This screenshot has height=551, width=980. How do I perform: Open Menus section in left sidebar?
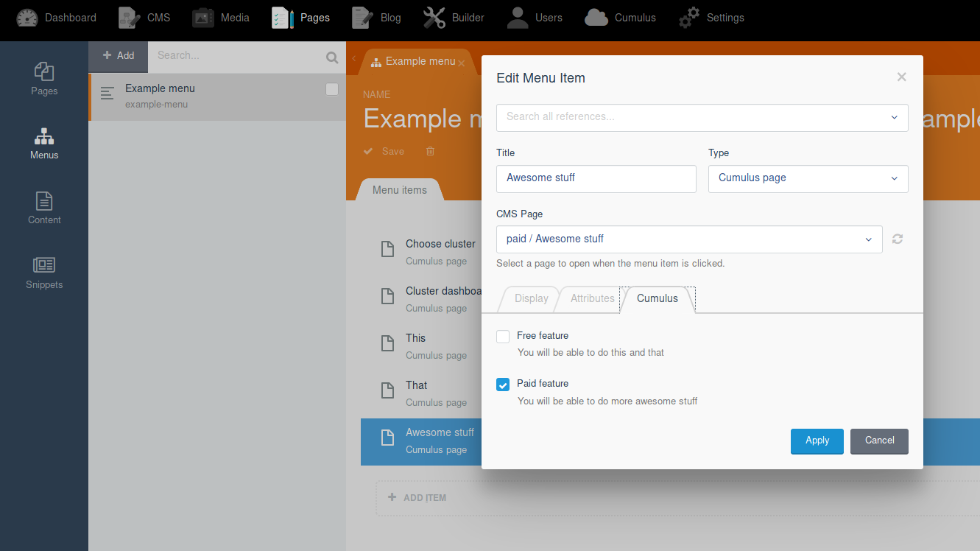pos(44,144)
